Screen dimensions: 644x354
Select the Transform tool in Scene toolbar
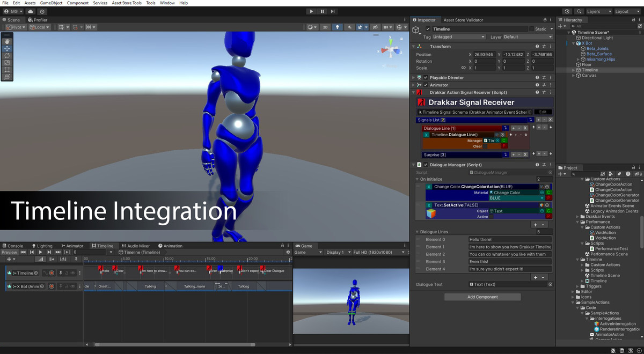[x=7, y=77]
